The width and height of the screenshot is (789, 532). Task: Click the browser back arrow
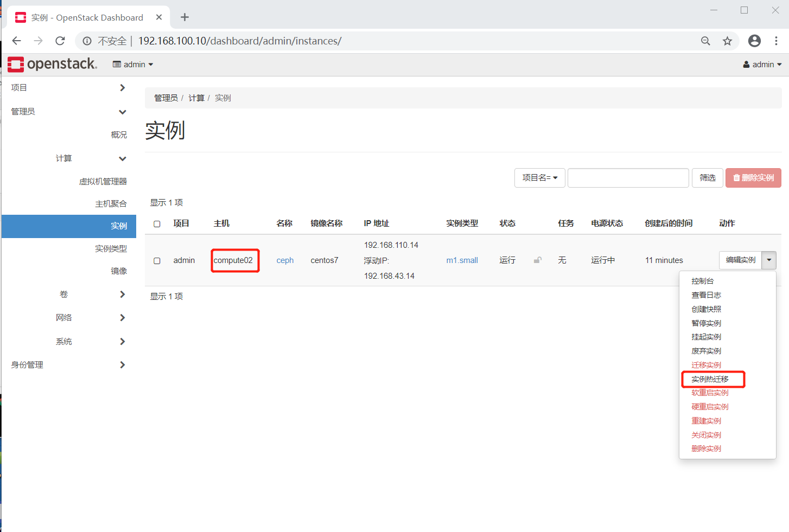(16, 41)
